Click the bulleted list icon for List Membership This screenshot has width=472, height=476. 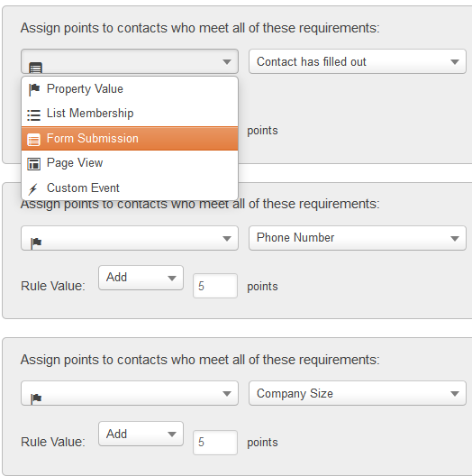point(33,115)
